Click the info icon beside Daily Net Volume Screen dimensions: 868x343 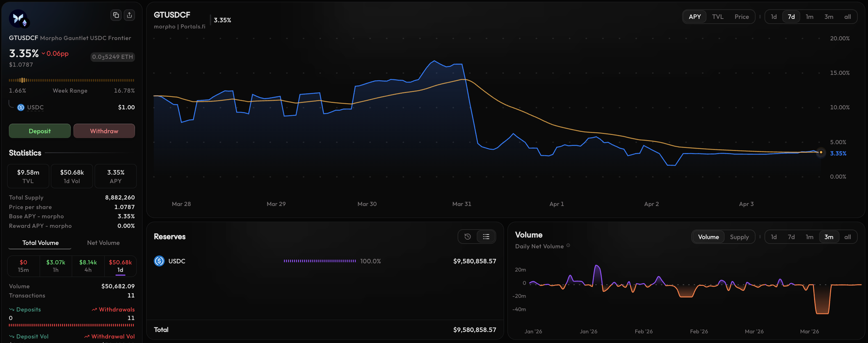tap(568, 246)
